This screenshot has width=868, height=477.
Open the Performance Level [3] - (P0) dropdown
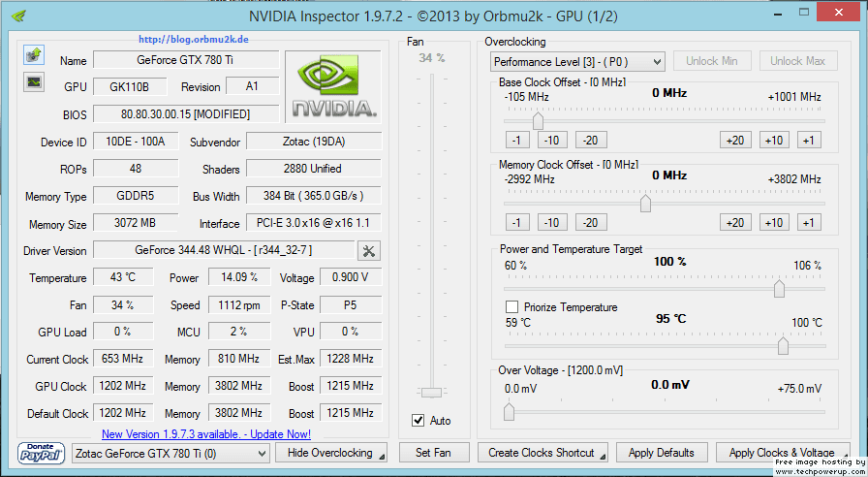coord(577,61)
